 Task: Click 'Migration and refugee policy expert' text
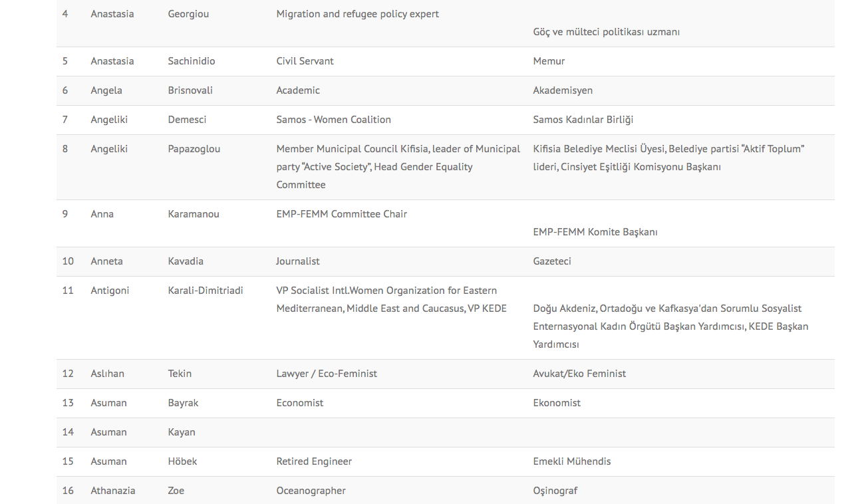(x=357, y=14)
